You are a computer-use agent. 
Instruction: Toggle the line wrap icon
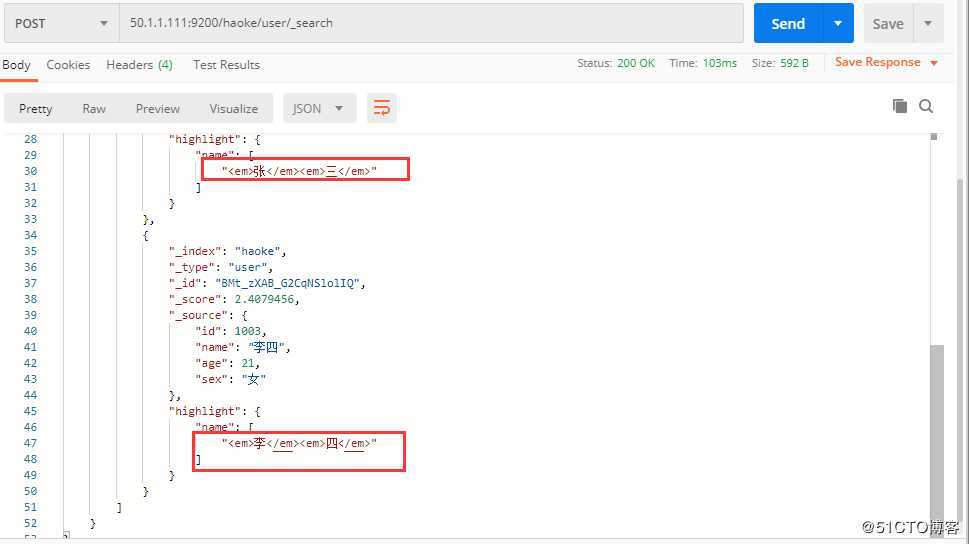tap(381, 108)
